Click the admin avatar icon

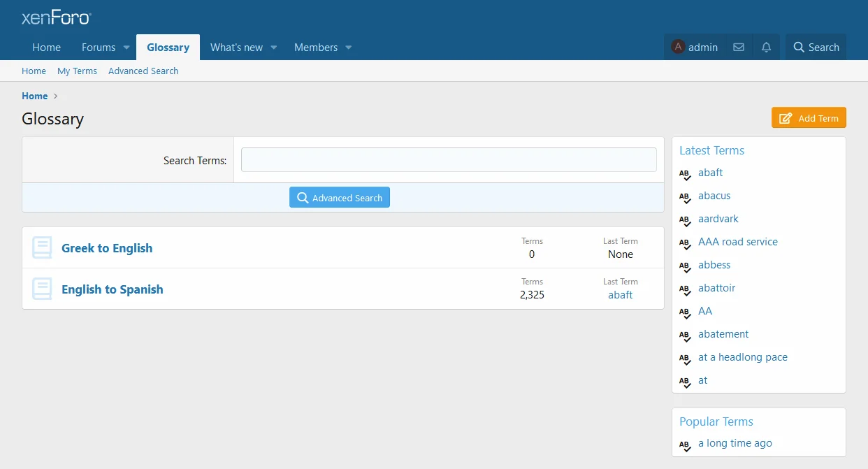[678, 47]
